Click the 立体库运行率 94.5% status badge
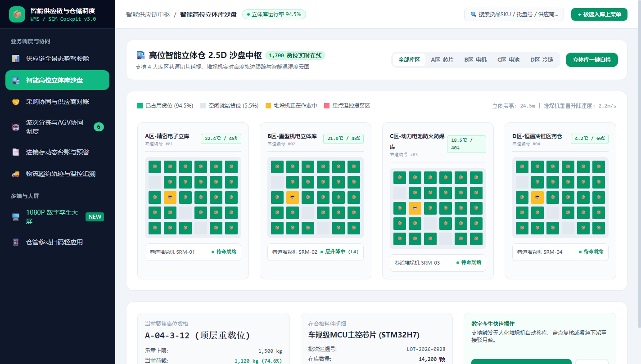 [x=274, y=14]
